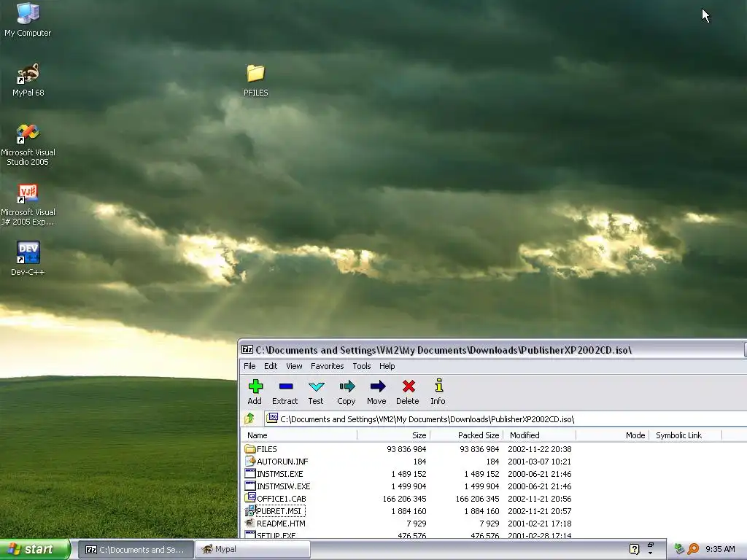Click the PUBRET.MSI installer icon
The height and width of the screenshot is (560, 747).
pos(249,511)
